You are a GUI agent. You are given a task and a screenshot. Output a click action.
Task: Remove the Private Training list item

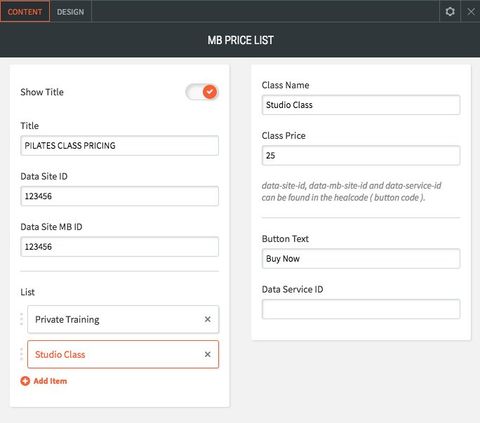click(x=207, y=319)
